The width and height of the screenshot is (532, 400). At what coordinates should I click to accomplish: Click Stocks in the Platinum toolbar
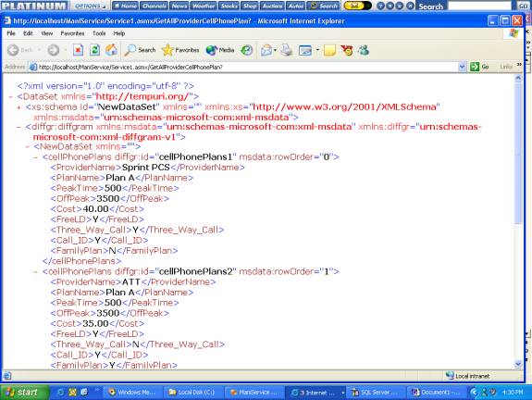229,6
